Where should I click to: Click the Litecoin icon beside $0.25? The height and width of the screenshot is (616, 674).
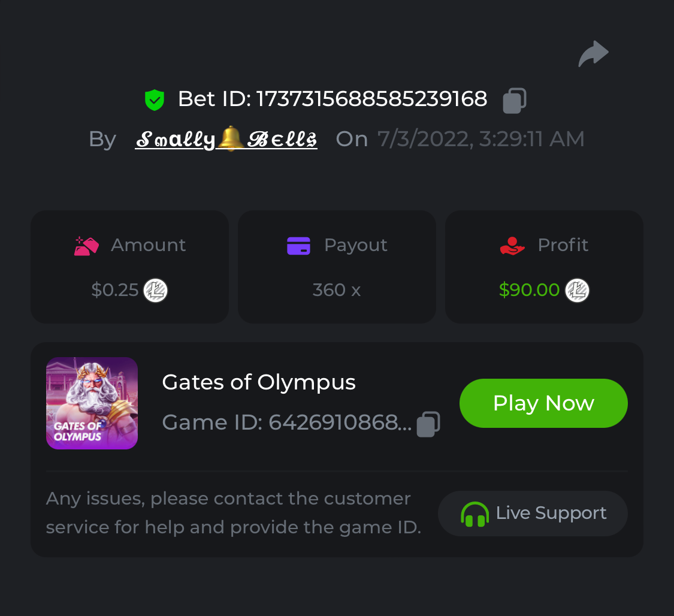156,291
